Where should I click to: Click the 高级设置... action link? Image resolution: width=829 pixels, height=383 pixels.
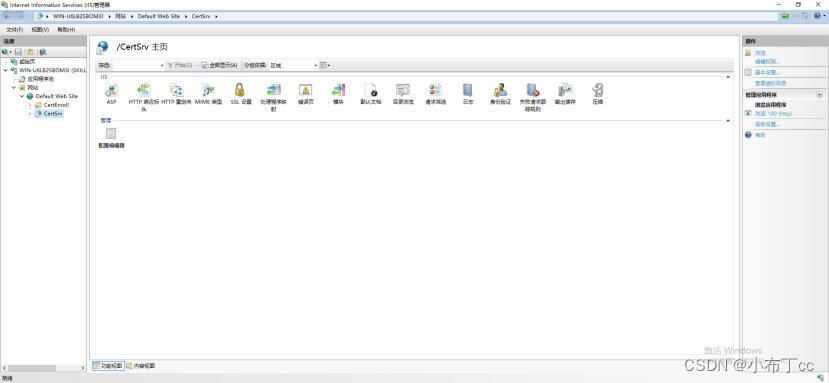coord(767,124)
